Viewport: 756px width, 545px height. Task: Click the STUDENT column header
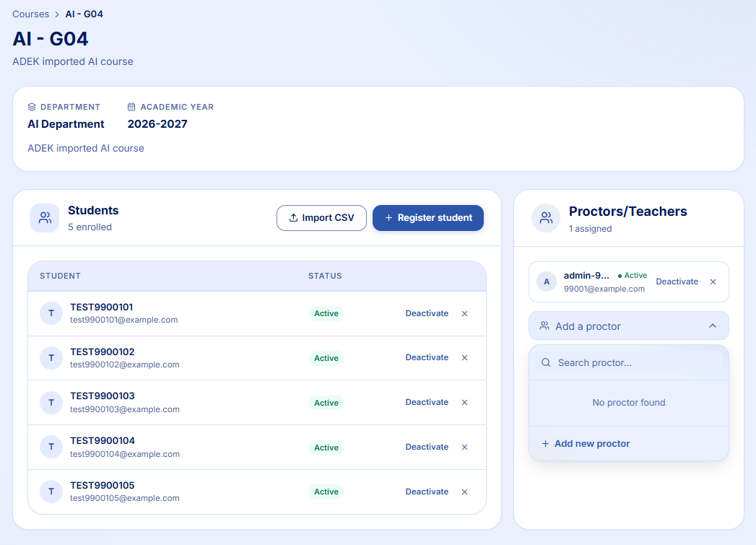click(60, 276)
